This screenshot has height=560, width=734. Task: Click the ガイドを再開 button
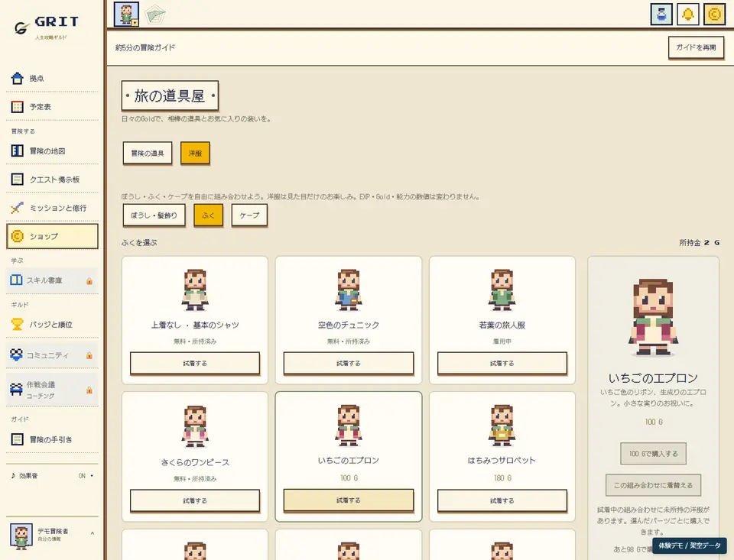point(696,47)
